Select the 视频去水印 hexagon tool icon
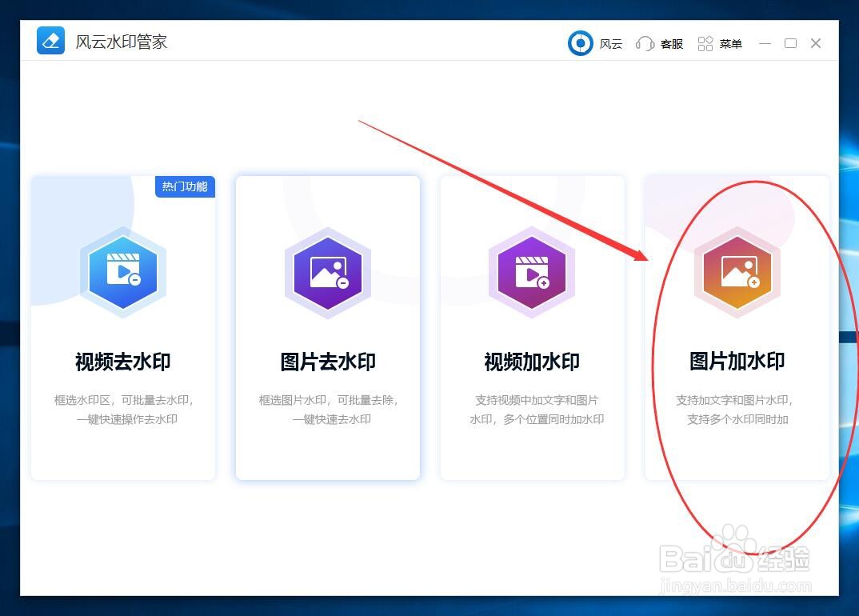 click(x=123, y=270)
